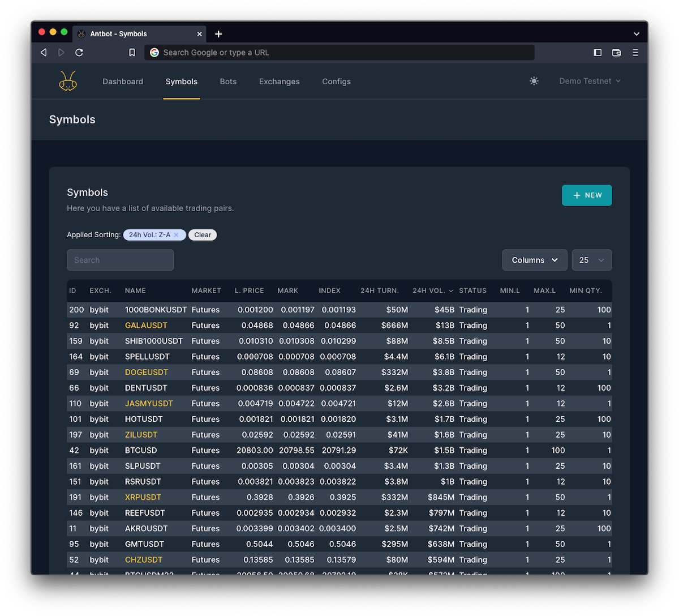Sort by the STATUS column header
Image resolution: width=679 pixels, height=616 pixels.
(x=472, y=290)
